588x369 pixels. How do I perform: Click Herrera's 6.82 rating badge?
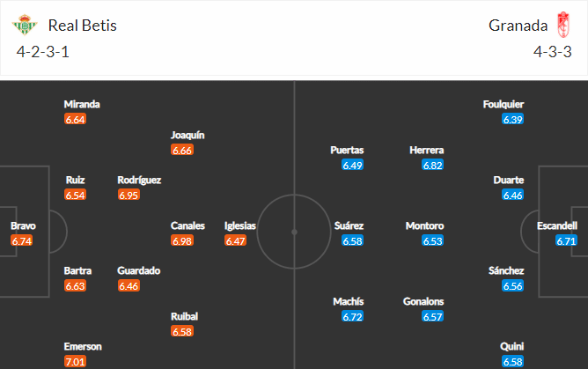tap(432, 165)
